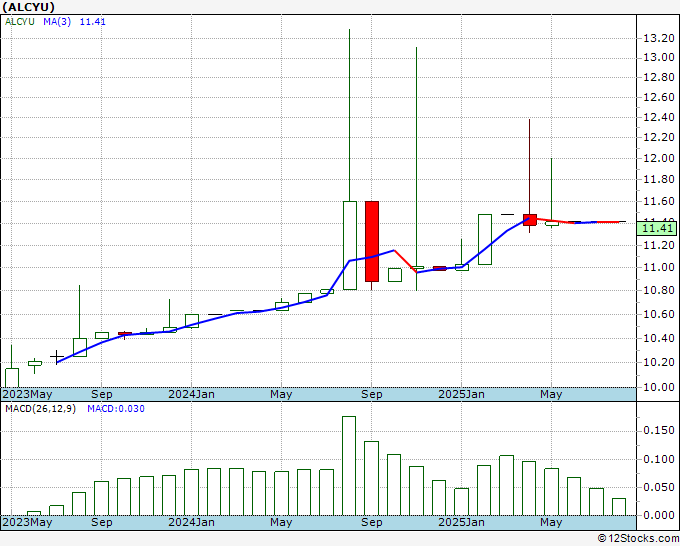680x546 pixels.
Task: Click the 0.150 MACD axis label
Action: point(658,430)
